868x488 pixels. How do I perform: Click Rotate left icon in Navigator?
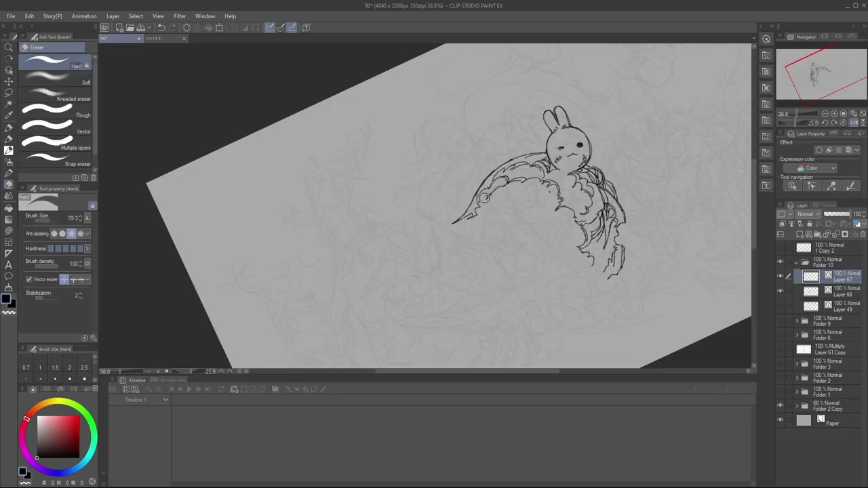[825, 123]
